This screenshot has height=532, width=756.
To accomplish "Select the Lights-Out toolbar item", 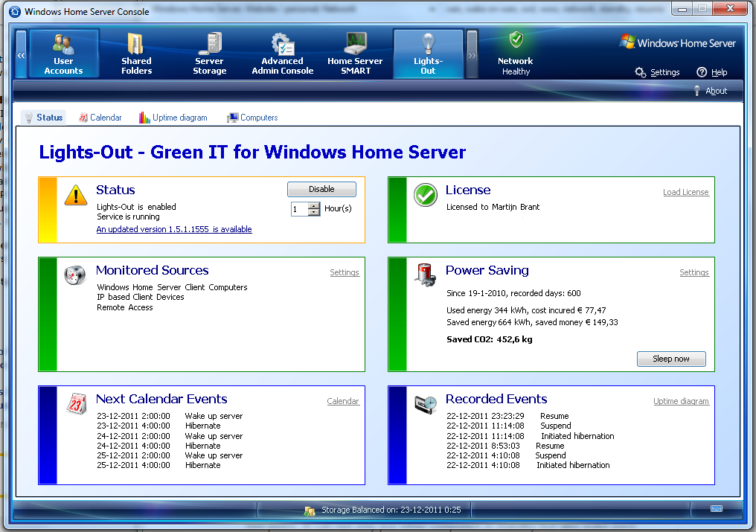I will pyautogui.click(x=428, y=54).
